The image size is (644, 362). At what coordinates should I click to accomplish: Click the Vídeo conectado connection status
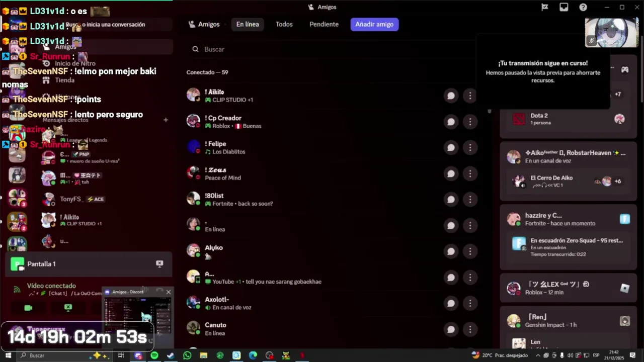[x=51, y=286]
